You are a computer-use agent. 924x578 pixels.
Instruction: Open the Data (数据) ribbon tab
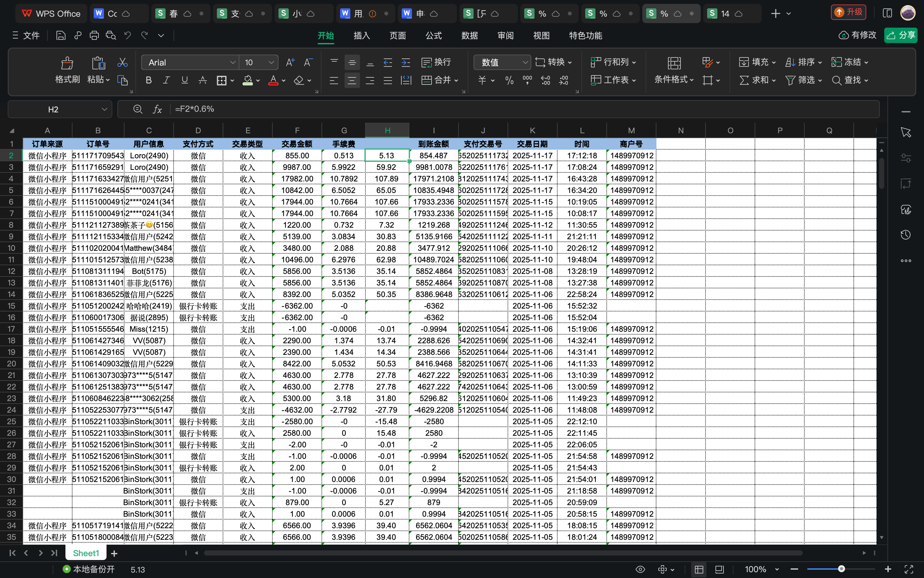[x=469, y=36]
